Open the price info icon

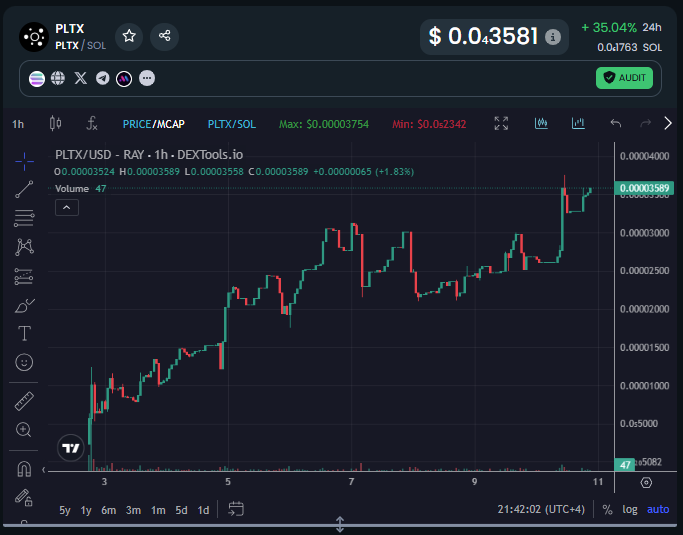click(x=553, y=37)
